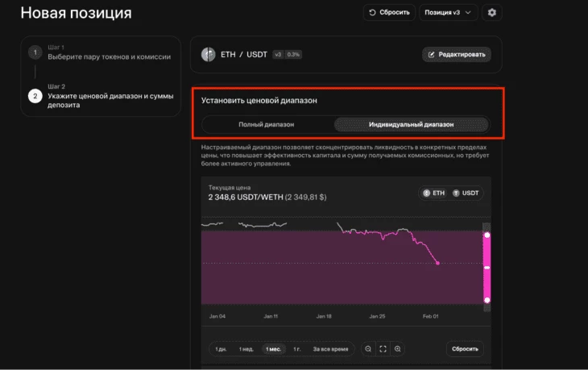Open the settings gear icon
Viewport: 588px width, 370px height.
491,13
